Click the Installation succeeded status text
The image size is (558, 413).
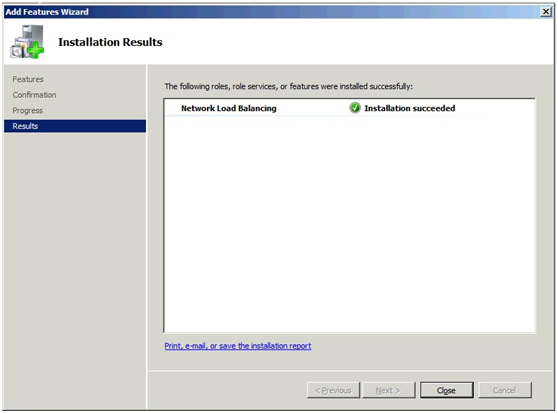pos(410,108)
